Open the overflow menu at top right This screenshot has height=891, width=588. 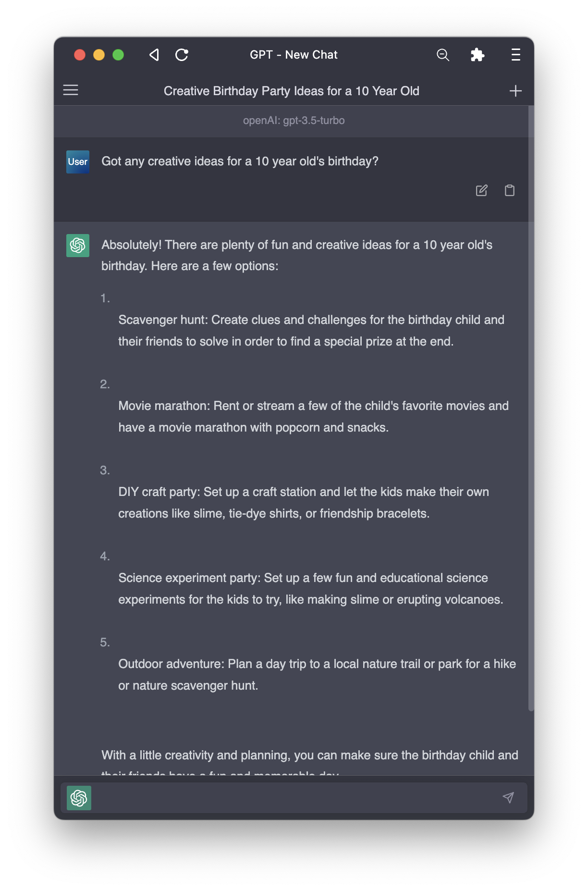[x=514, y=55]
